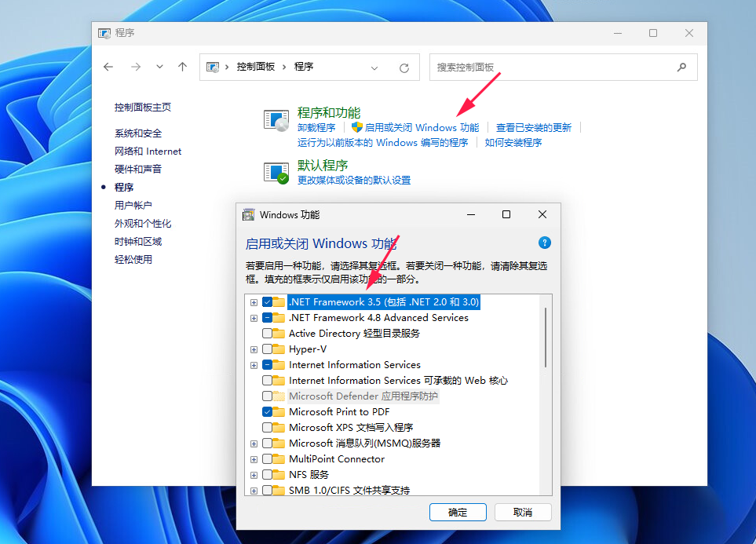This screenshot has width=756, height=544.
Task: Click the help icon in Windows 功能
Action: point(544,243)
